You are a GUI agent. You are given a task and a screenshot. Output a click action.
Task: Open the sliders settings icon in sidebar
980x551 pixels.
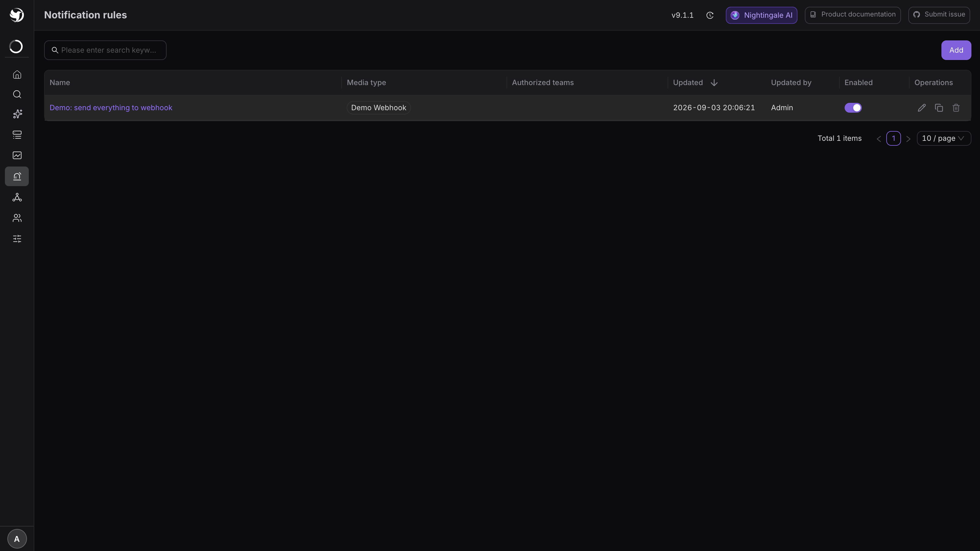tap(17, 239)
